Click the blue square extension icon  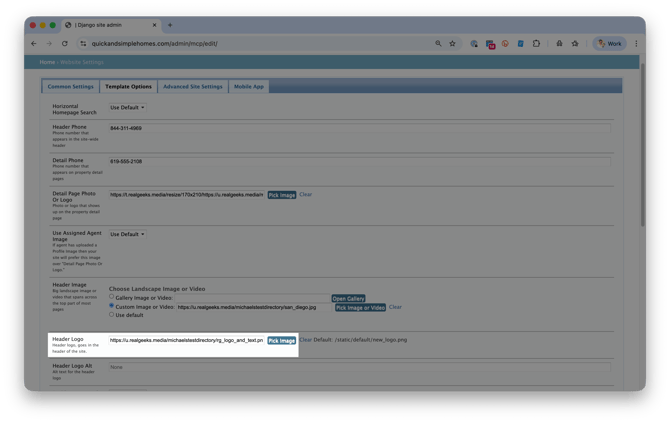520,44
